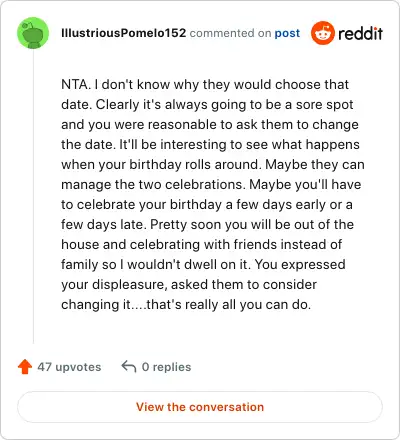Image resolution: width=400 pixels, height=440 pixels.
Task: Click the orange Reddit Snoo logo icon
Action: (x=322, y=33)
